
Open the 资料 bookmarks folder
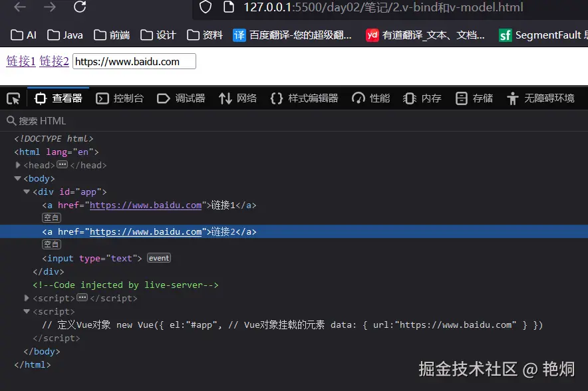coord(205,35)
